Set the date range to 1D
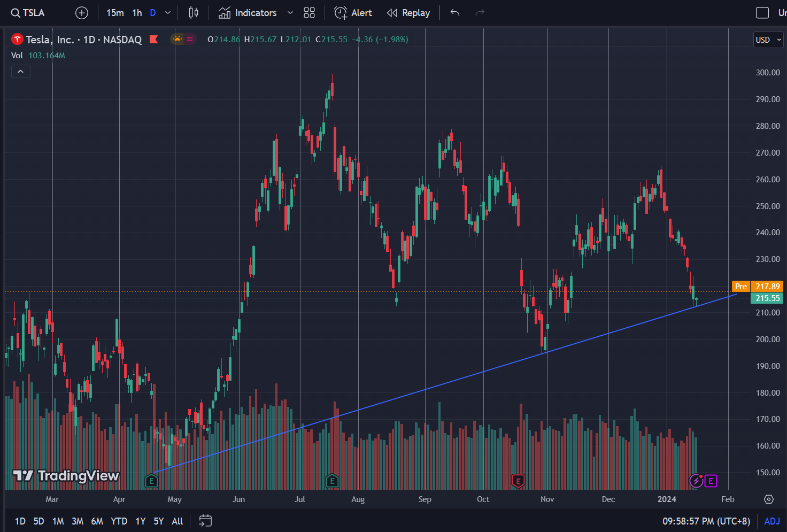 click(x=20, y=521)
